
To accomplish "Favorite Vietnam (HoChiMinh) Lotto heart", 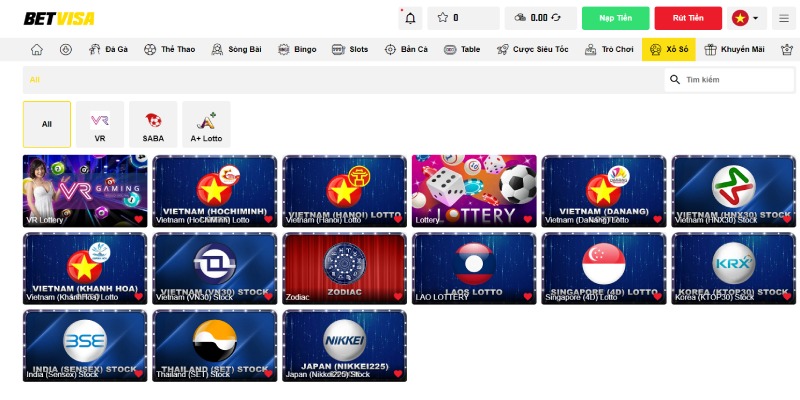I will click(x=268, y=219).
